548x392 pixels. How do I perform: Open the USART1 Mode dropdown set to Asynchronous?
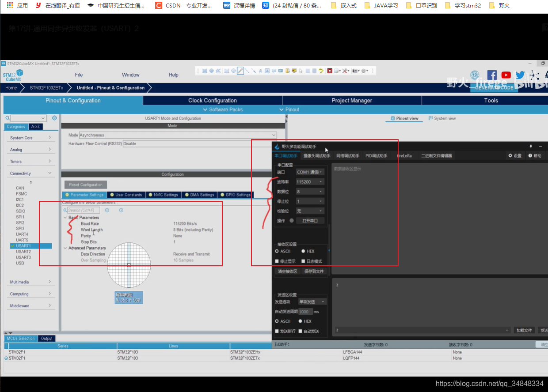pos(178,135)
